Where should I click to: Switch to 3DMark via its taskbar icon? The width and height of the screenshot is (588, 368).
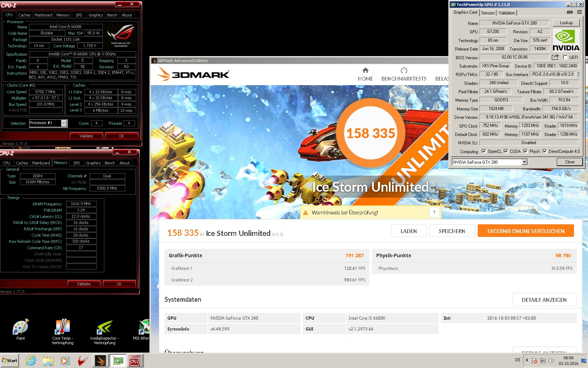[100, 361]
